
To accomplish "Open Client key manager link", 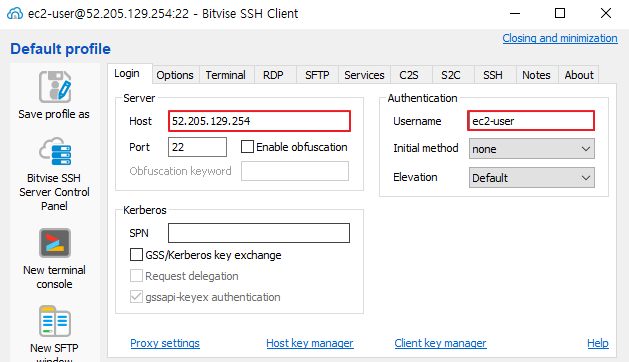I will 440,343.
